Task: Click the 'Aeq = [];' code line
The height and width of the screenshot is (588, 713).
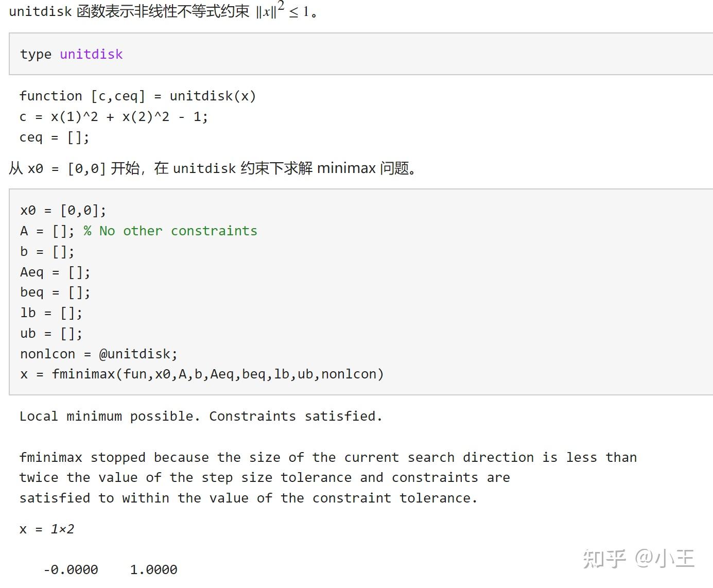Action: click(x=55, y=272)
